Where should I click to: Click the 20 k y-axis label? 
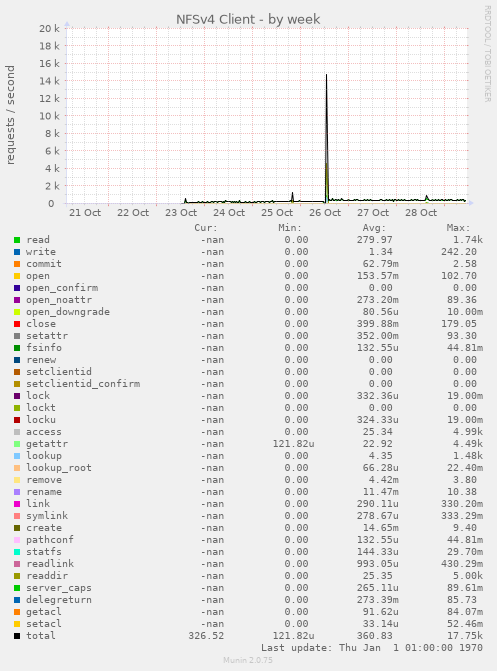click(x=50, y=28)
